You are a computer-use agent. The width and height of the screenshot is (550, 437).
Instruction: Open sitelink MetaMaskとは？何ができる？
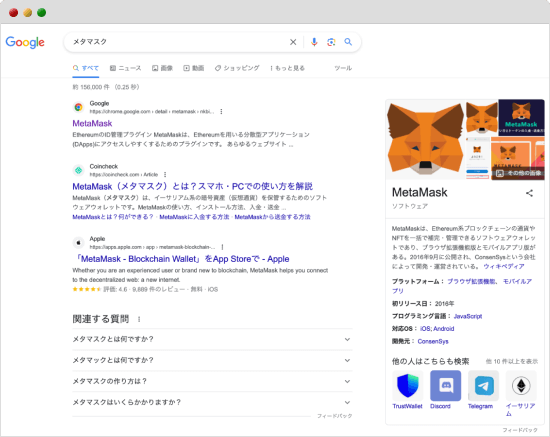point(113,217)
